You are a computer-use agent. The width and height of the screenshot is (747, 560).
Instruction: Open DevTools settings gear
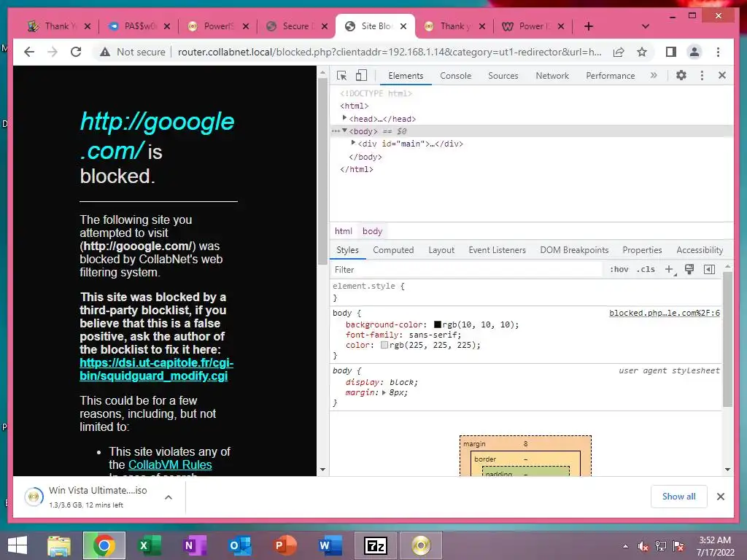click(x=681, y=75)
